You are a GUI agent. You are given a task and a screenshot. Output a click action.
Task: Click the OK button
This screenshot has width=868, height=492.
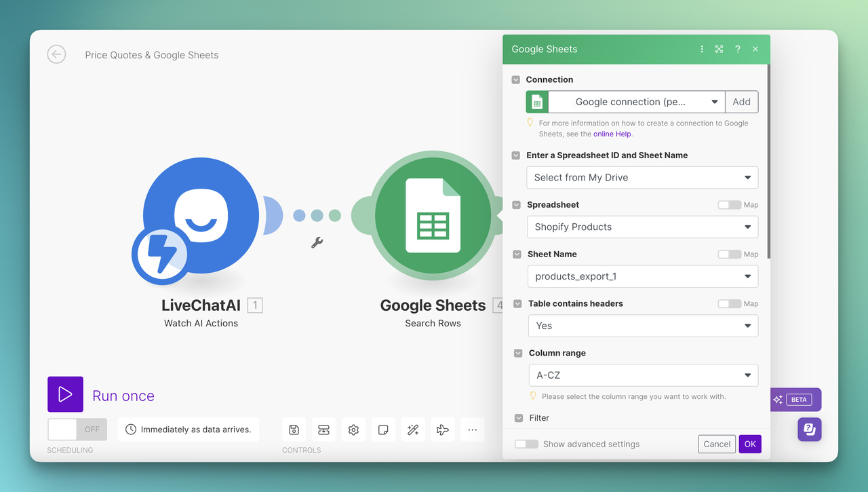[x=750, y=444]
